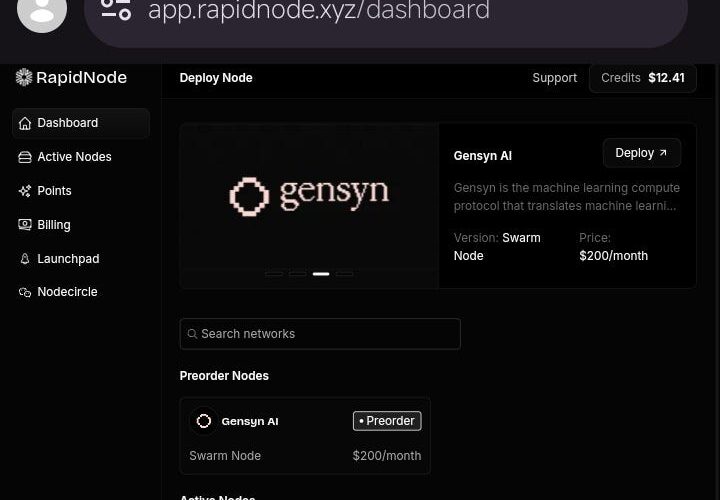Click the 'Deploy Node' header text

pyautogui.click(x=216, y=78)
